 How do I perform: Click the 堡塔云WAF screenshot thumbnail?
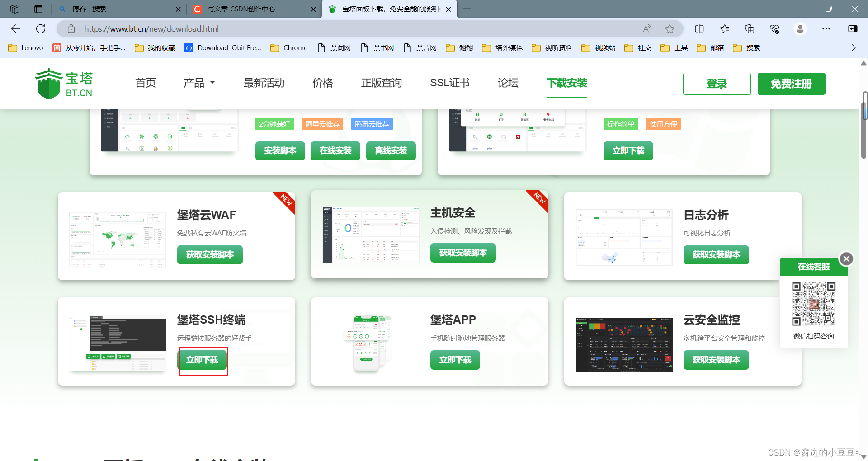pyautogui.click(x=118, y=240)
